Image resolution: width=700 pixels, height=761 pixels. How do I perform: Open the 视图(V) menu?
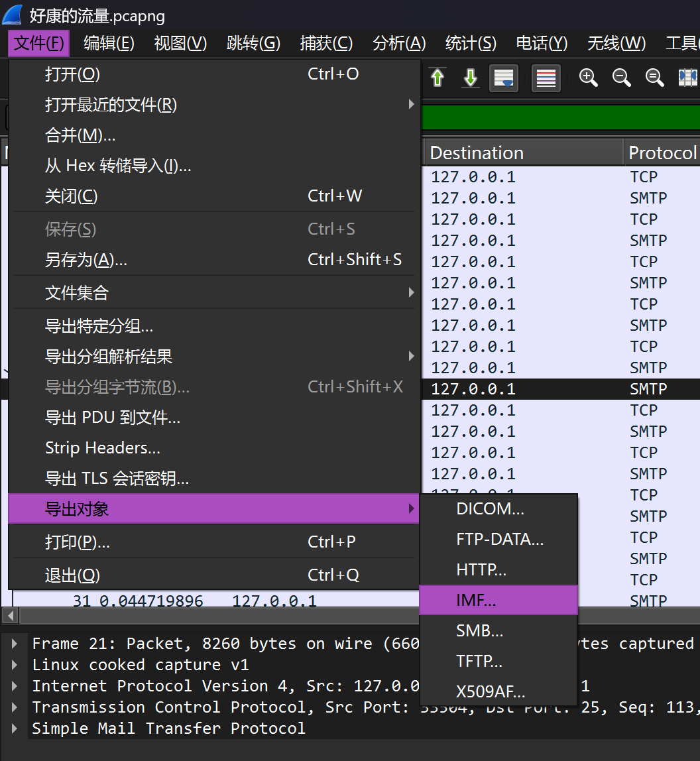[180, 44]
